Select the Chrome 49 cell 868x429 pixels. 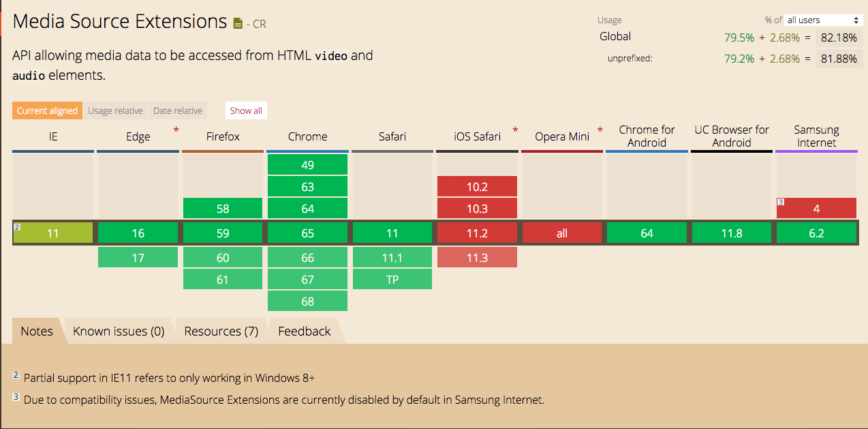307,164
